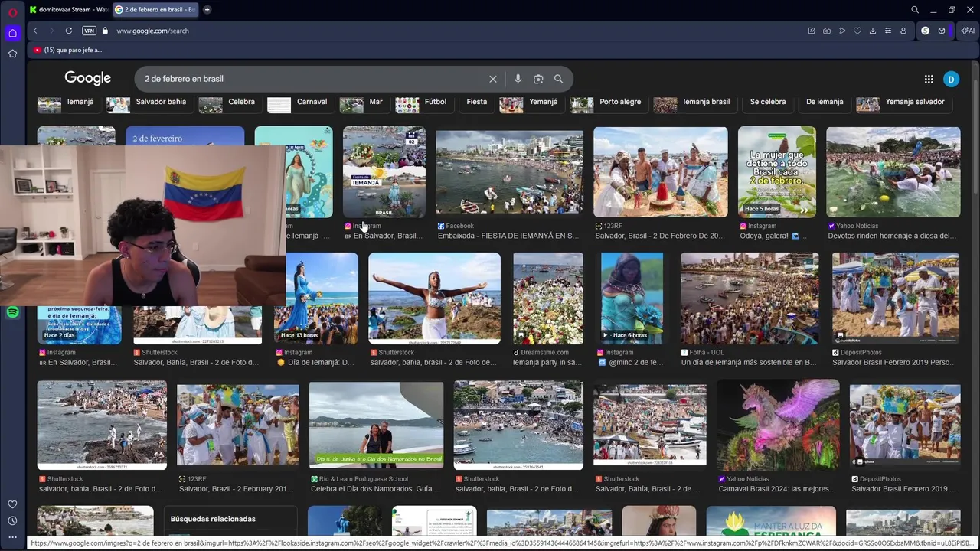
Task: Open Spotify from the sidebar
Action: coord(12,312)
